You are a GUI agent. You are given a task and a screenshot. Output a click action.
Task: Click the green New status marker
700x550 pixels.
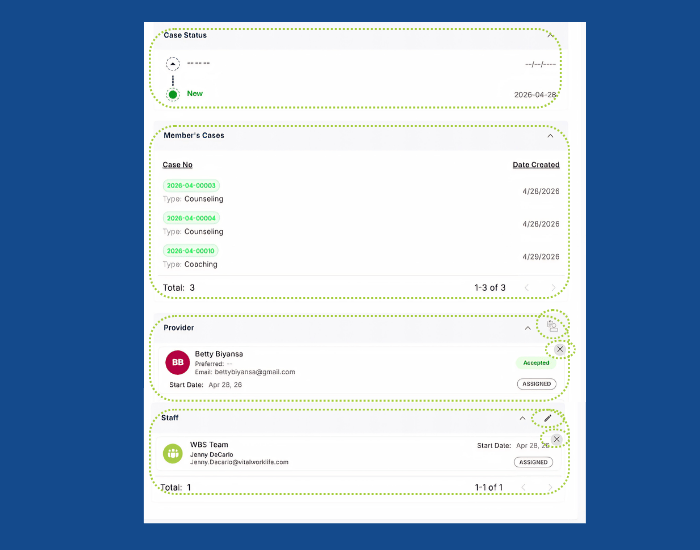(173, 94)
